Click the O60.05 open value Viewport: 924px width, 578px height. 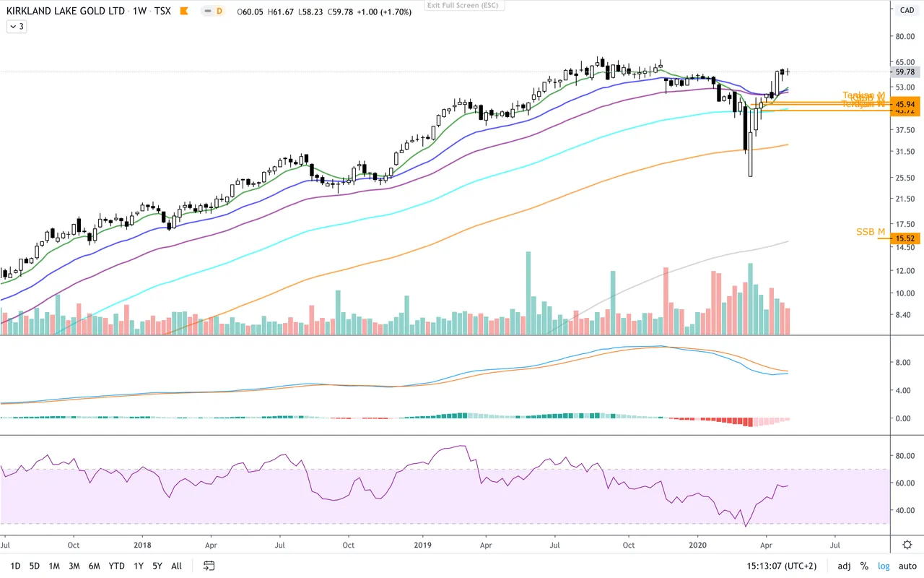click(x=249, y=12)
